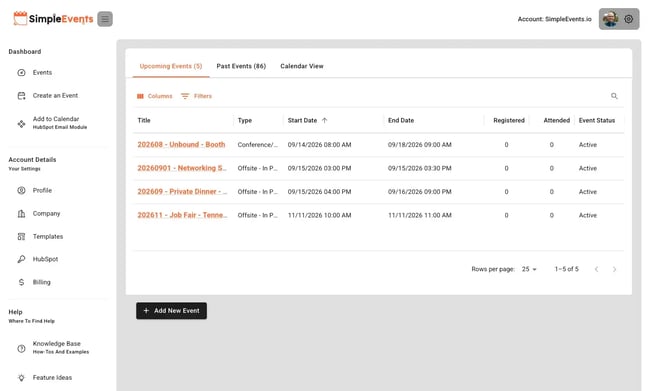Screen dimensions: 650x391
Task: Click the Title column header
Action: click(x=144, y=120)
